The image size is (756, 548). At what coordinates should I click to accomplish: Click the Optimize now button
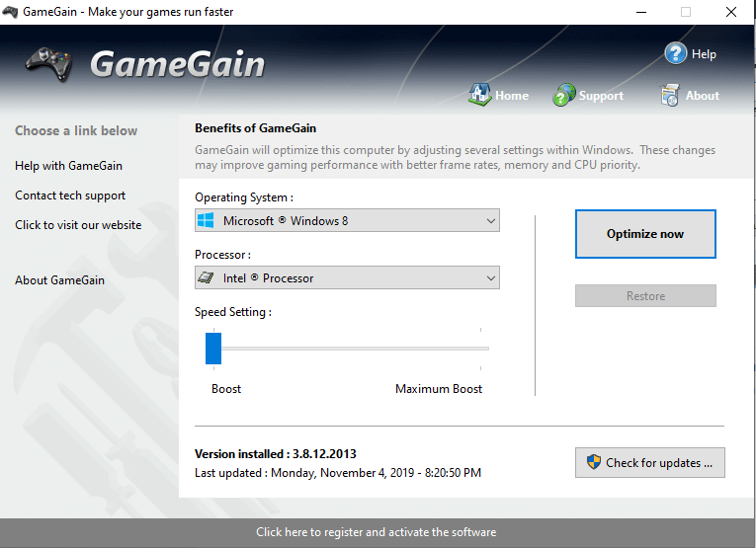click(645, 234)
